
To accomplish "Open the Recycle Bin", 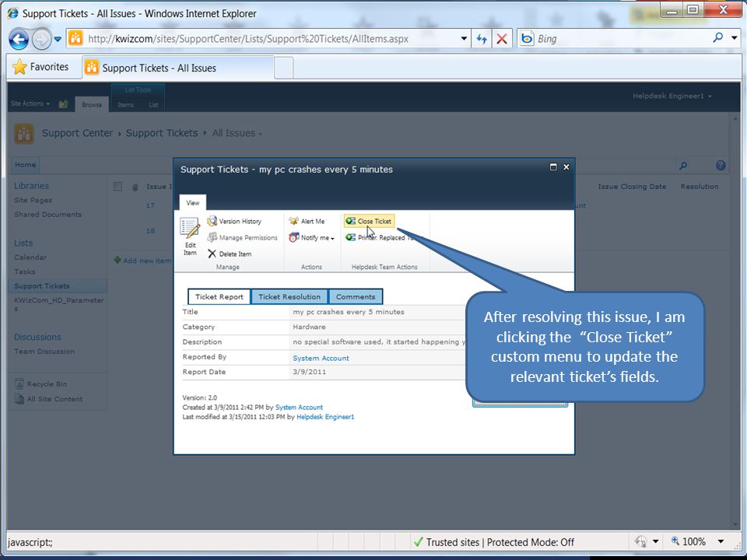I will [41, 383].
